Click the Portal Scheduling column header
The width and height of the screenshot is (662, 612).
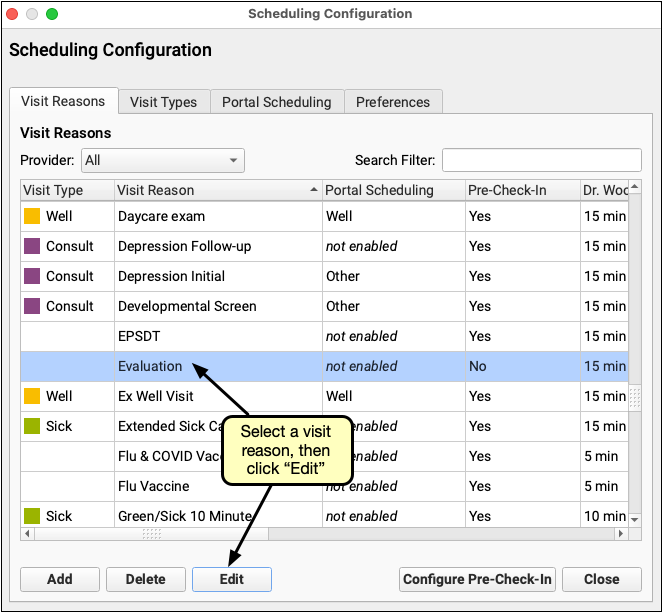click(x=392, y=190)
